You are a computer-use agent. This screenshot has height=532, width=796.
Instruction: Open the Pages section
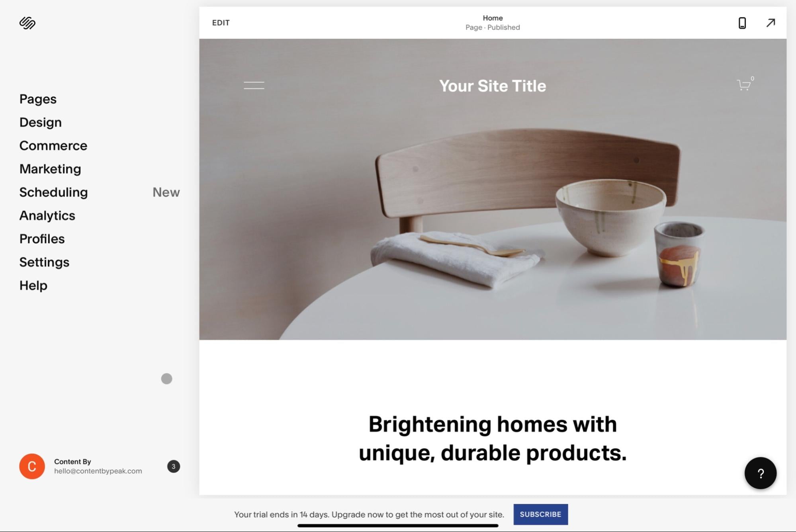pos(37,99)
